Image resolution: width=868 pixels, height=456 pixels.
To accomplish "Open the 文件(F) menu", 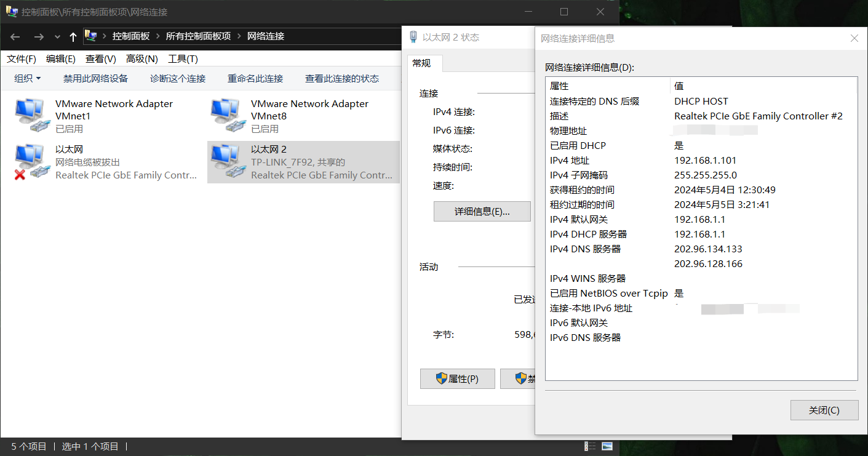I will 22,59.
